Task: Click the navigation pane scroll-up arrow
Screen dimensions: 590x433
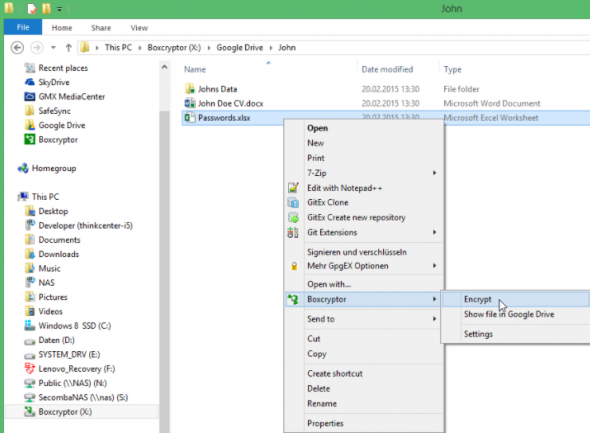Action: coord(164,67)
